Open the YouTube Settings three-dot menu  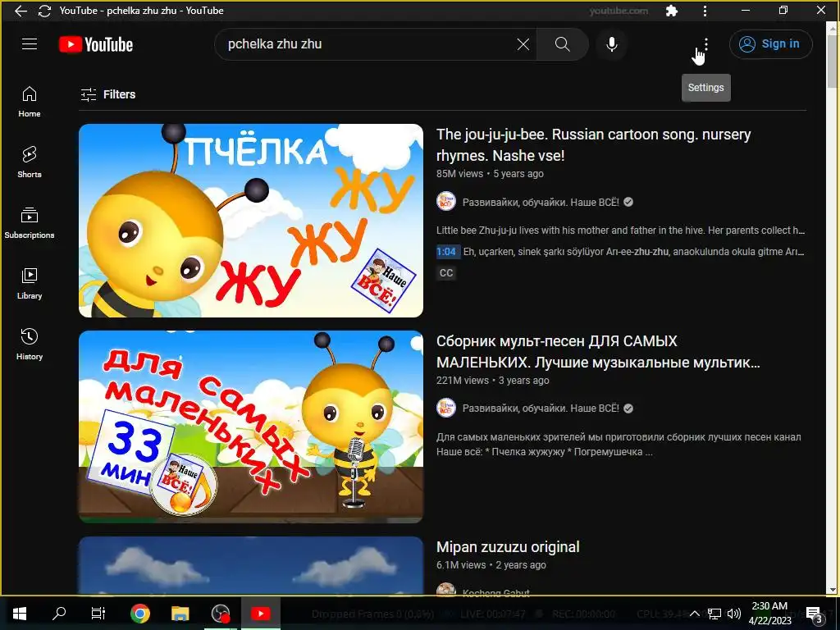(706, 44)
